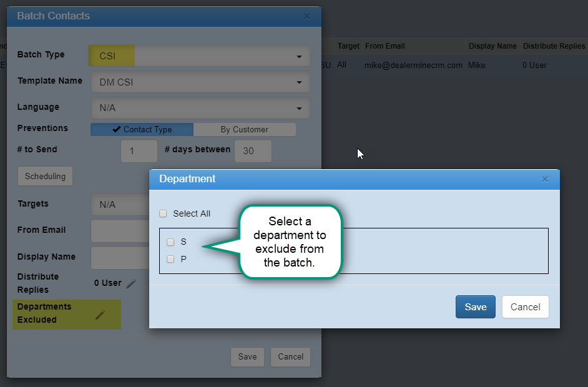This screenshot has height=387, width=588.
Task: Click the Departments Excluded pencil icon
Action: point(100,315)
